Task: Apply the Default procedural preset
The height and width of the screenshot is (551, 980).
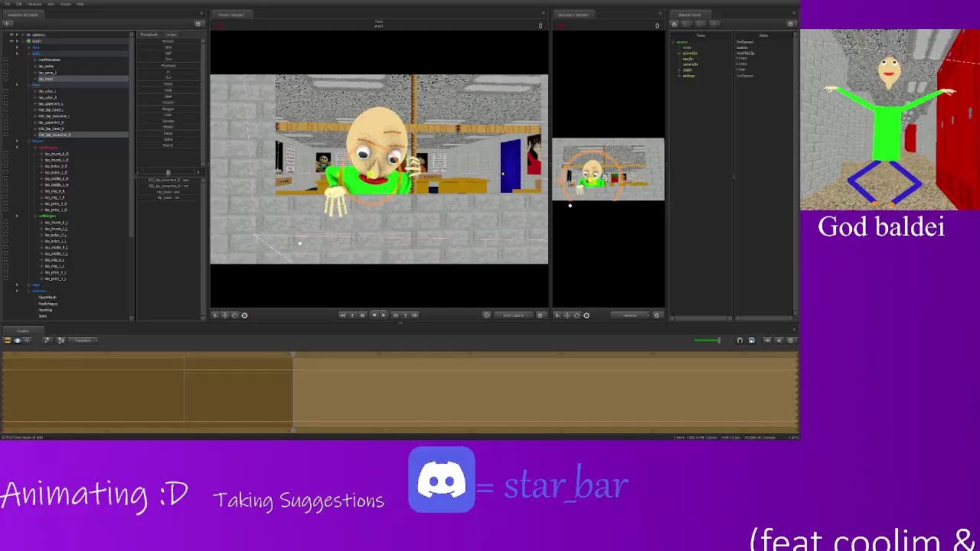Action: pos(168,41)
